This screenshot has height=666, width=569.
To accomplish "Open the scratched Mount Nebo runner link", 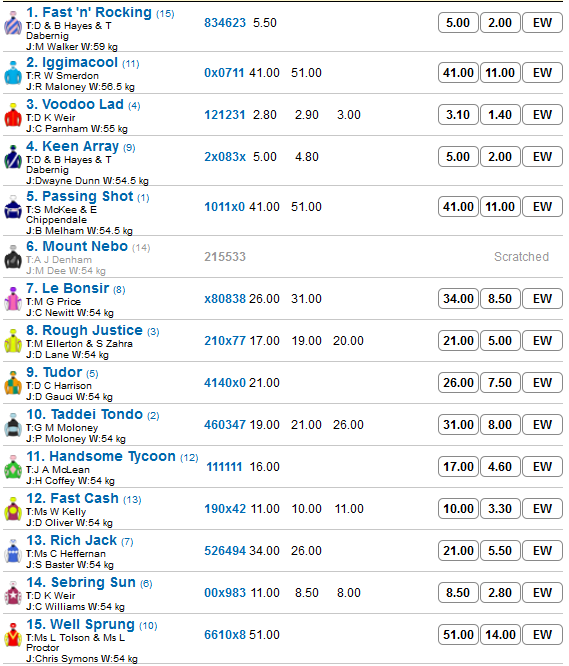I will click(x=77, y=246).
